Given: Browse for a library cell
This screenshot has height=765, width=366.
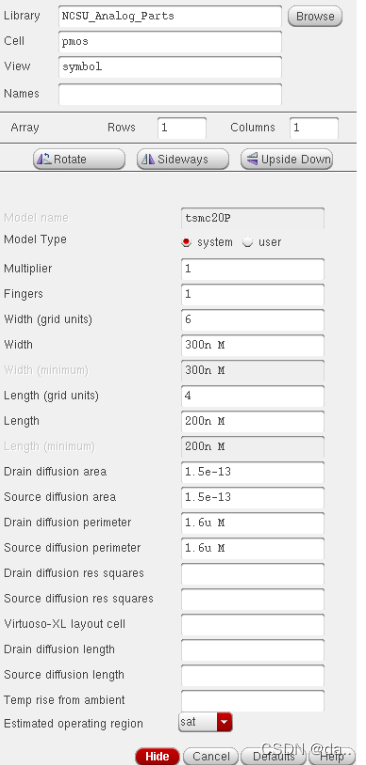Looking at the screenshot, I should 315,16.
